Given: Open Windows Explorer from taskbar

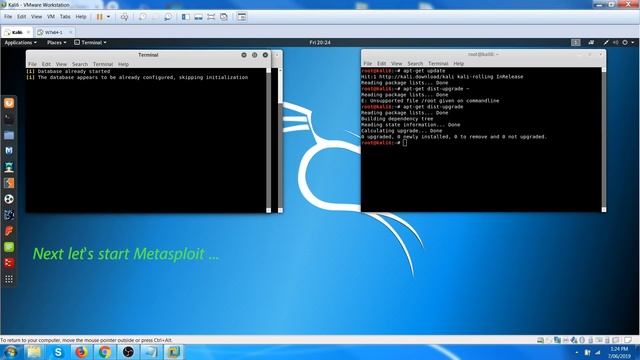Looking at the screenshot, I should pos(34,352).
